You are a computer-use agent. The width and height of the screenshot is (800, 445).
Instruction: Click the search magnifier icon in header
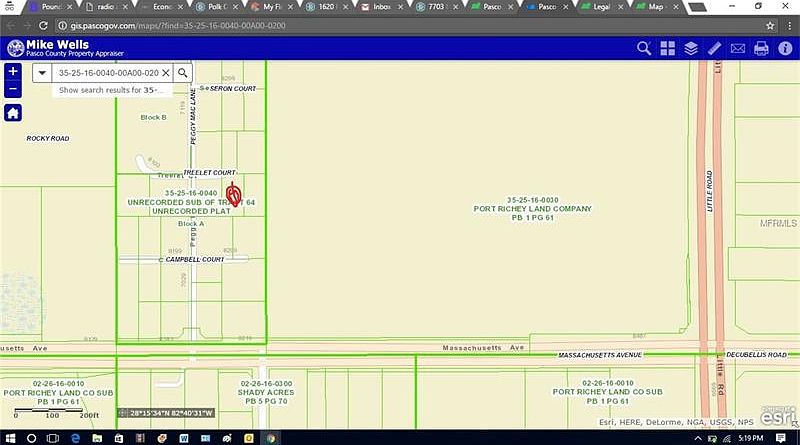pos(644,48)
